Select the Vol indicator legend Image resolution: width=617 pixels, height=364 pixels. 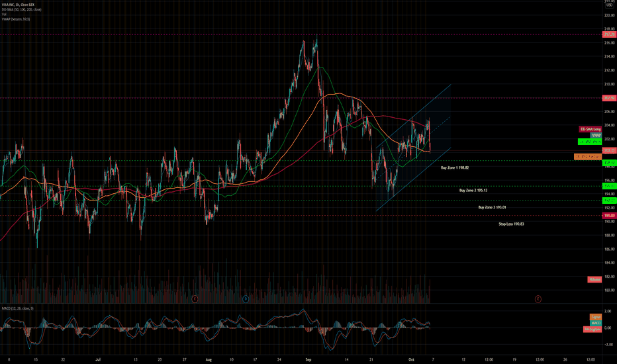(x=4, y=14)
